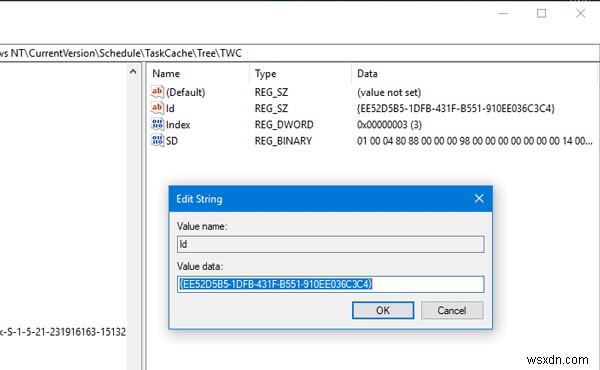The image size is (600, 370).
Task: Sort by the Type column header
Action: click(x=265, y=73)
